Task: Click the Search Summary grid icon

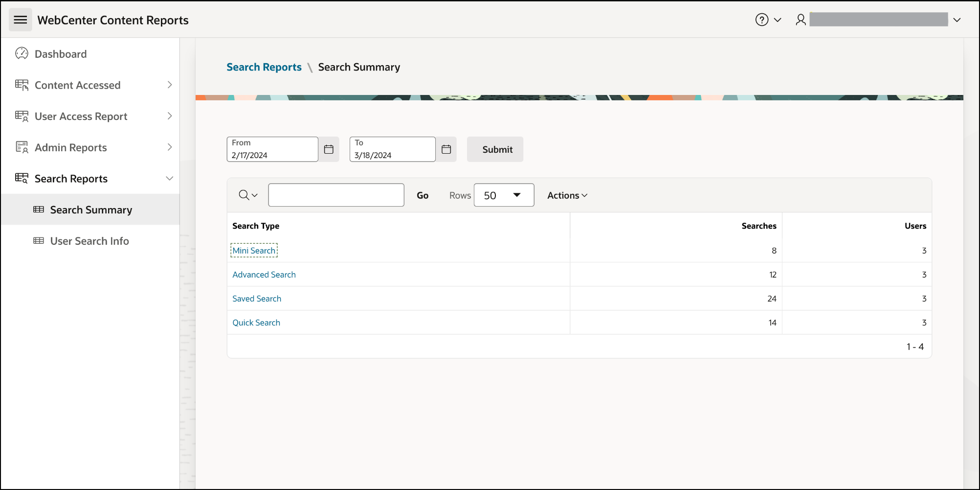Action: click(39, 210)
